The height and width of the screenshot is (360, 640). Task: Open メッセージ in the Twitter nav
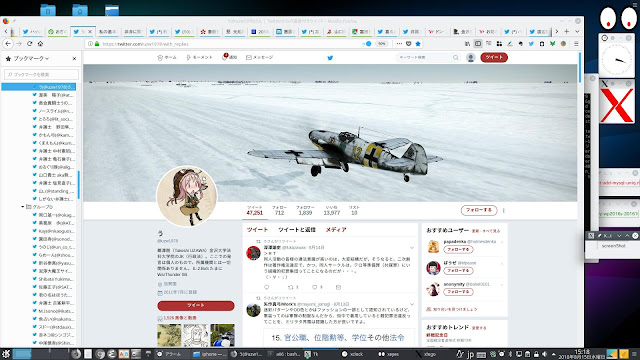260,58
